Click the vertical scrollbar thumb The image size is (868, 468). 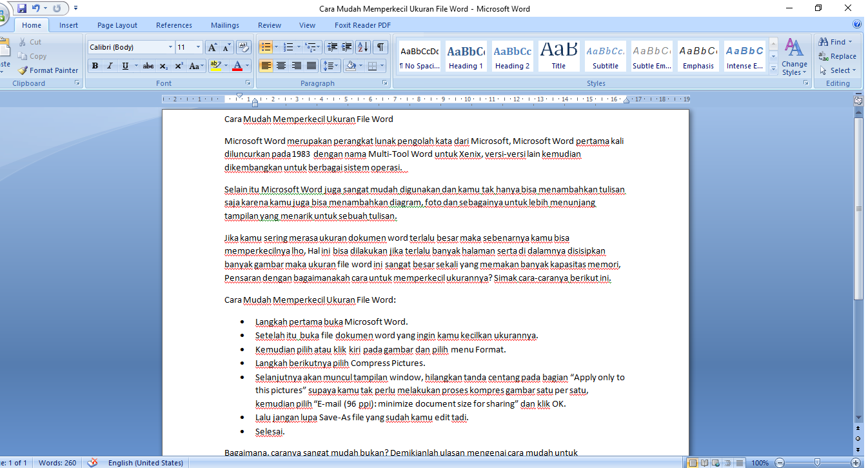point(858,209)
